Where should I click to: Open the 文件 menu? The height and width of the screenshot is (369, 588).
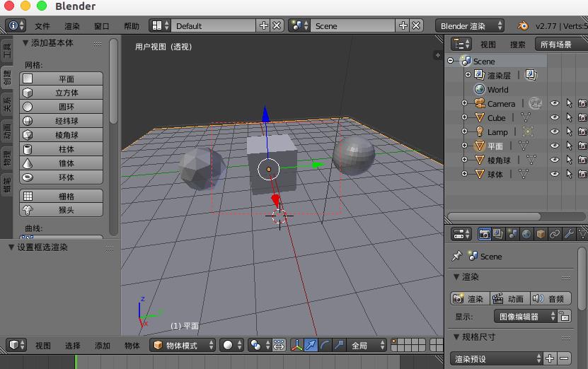[x=42, y=26]
